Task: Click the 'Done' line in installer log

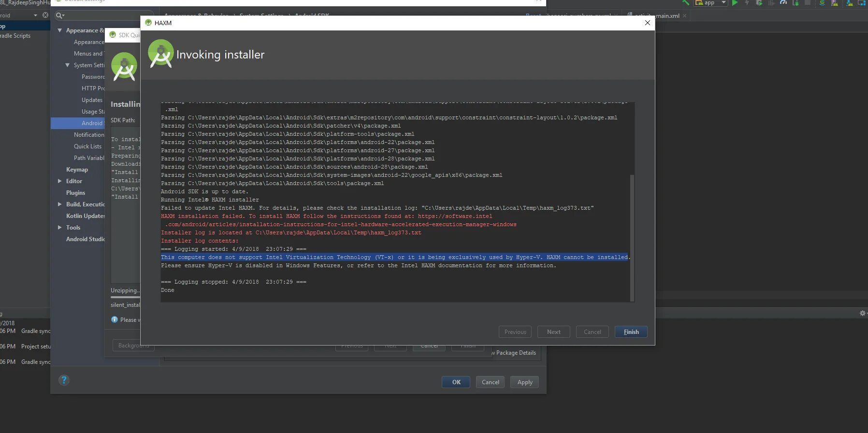Action: (x=167, y=290)
